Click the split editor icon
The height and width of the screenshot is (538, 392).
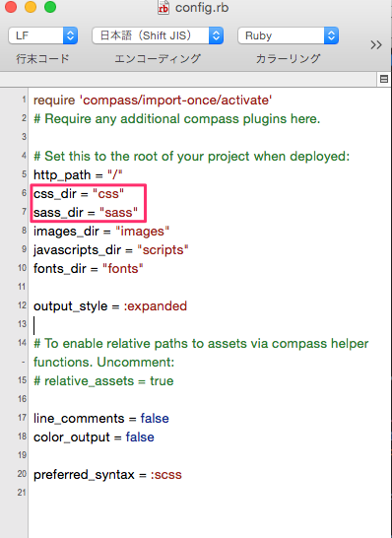pyautogui.click(x=384, y=79)
